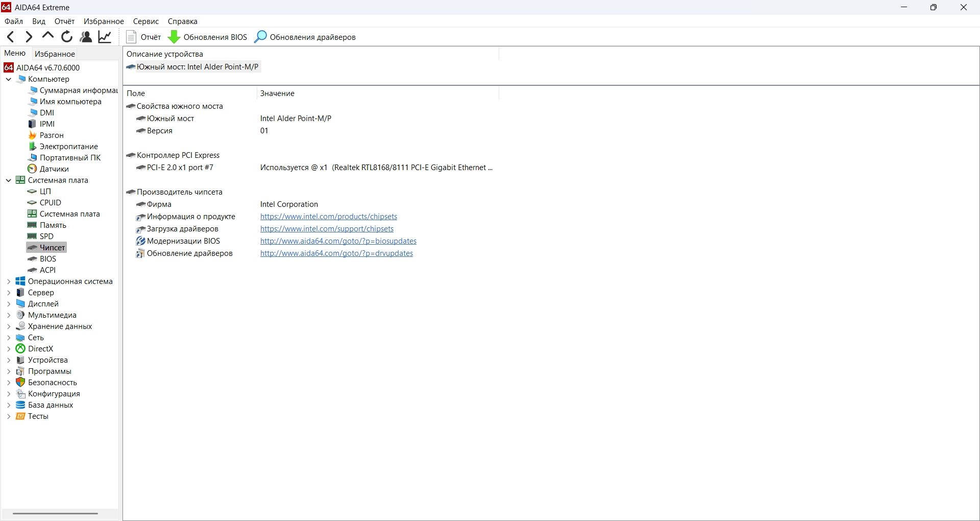This screenshot has width=980, height=521.
Task: Click Обновления BIOS green arrow button
Action: click(x=208, y=37)
